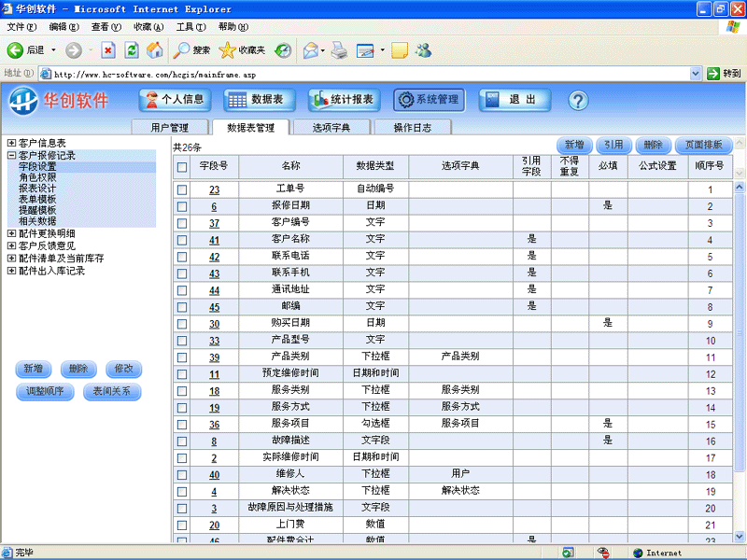This screenshot has width=747, height=560.
Task: Check the box for 客户编号 row
Action: tap(181, 223)
